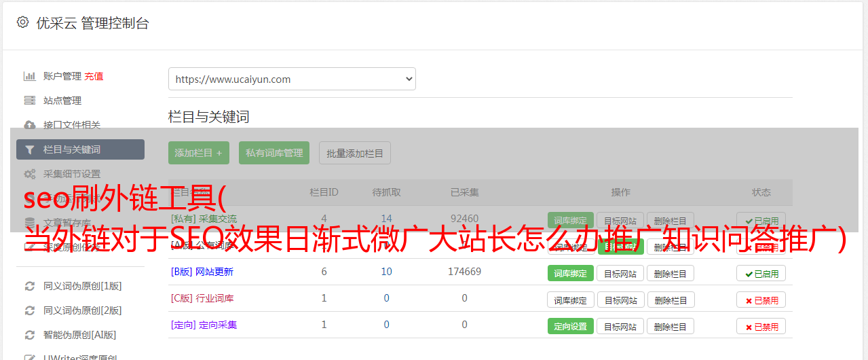This screenshot has height=360, width=868.
Task: Click 目标网站 in the 行业词库 row
Action: point(620,300)
